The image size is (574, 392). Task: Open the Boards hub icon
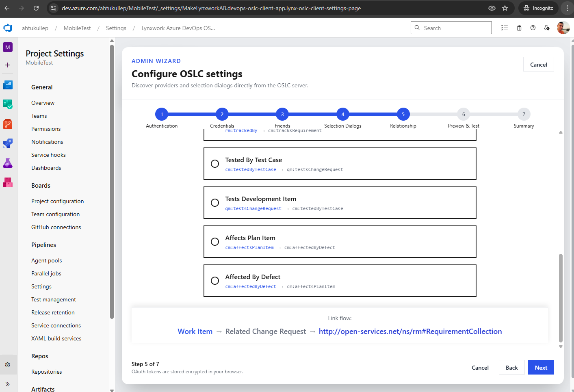pyautogui.click(x=8, y=104)
